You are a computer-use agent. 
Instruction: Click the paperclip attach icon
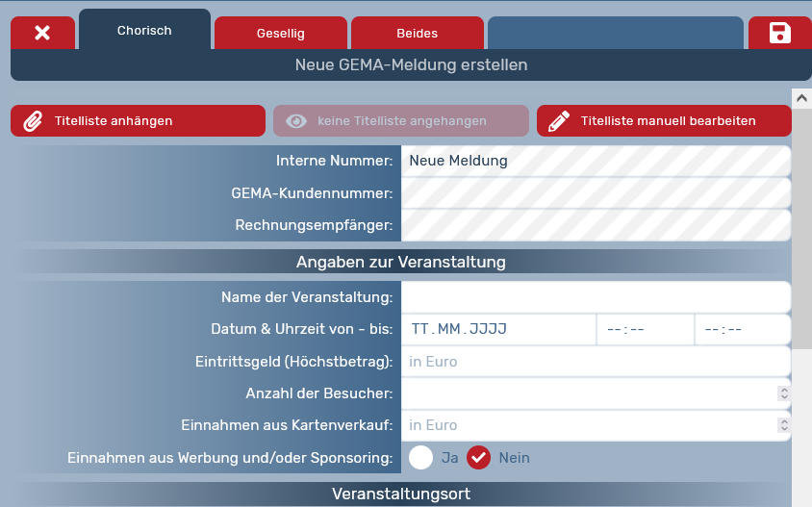tap(33, 121)
